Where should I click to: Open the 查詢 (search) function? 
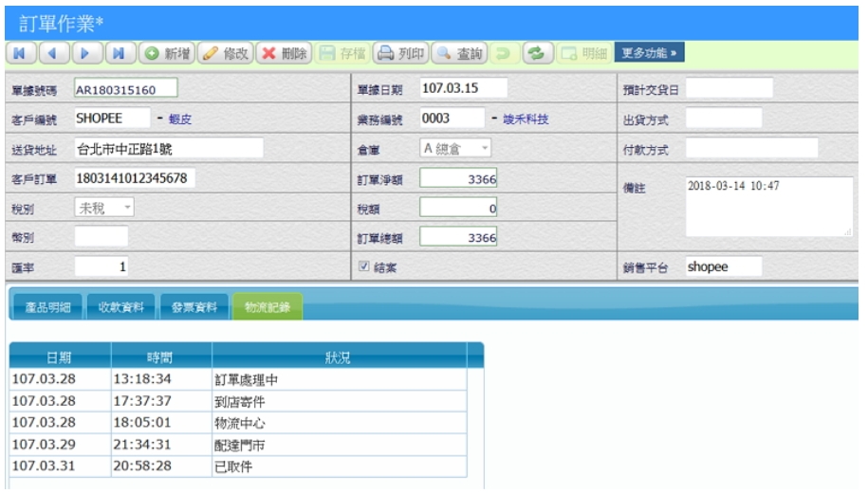point(460,54)
